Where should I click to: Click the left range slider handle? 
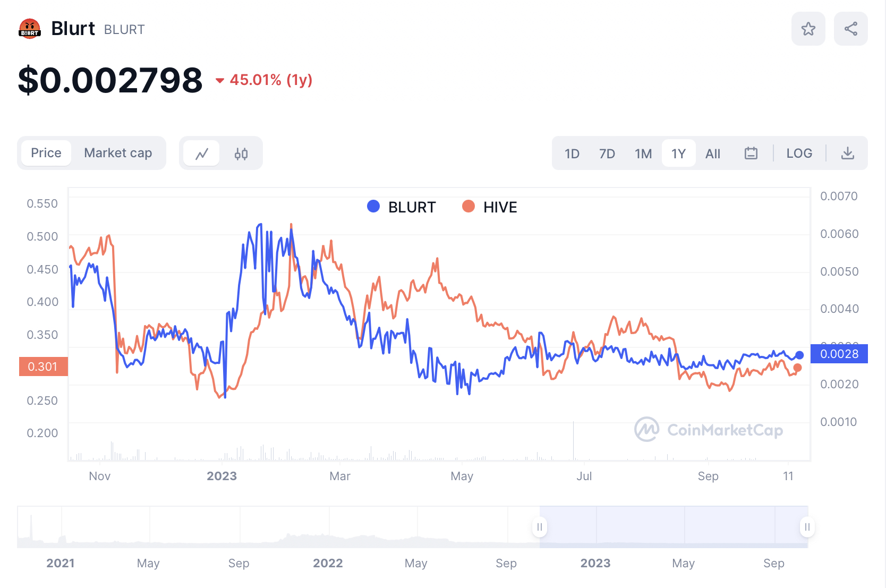point(540,527)
